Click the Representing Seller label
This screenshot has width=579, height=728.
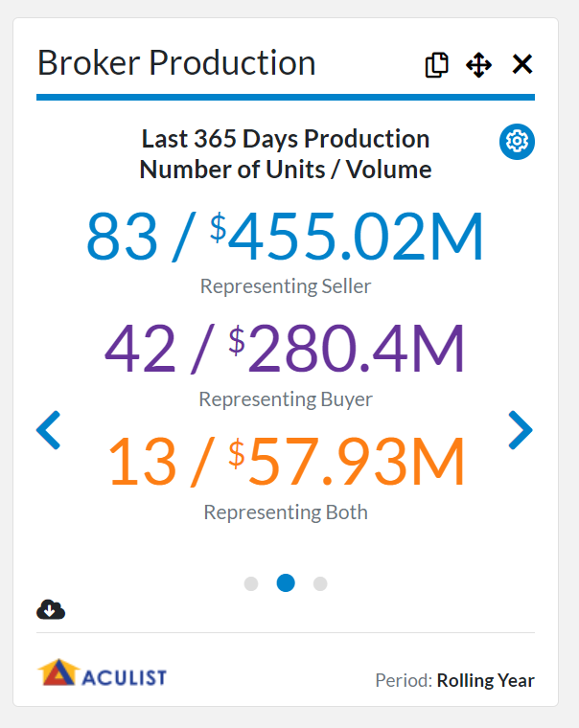286,286
